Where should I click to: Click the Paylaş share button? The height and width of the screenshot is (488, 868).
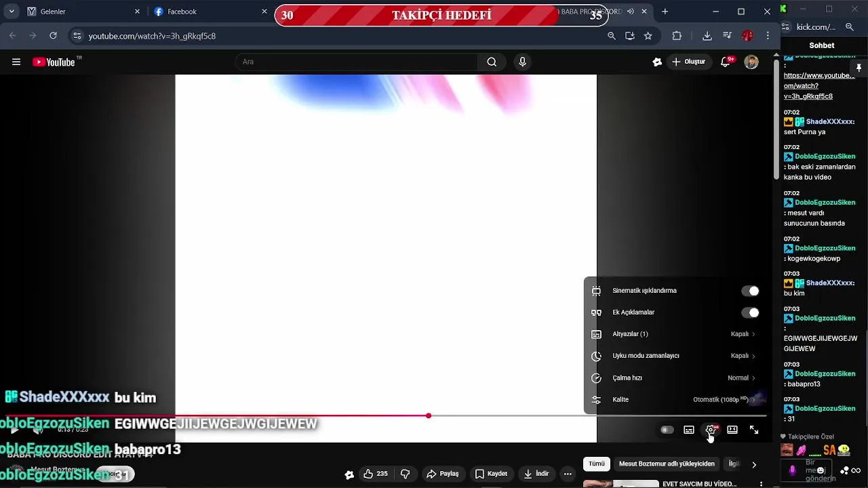coord(441,474)
